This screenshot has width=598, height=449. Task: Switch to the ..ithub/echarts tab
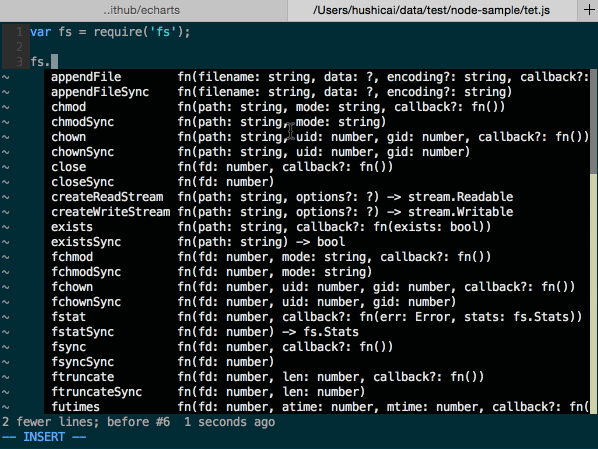(142, 10)
